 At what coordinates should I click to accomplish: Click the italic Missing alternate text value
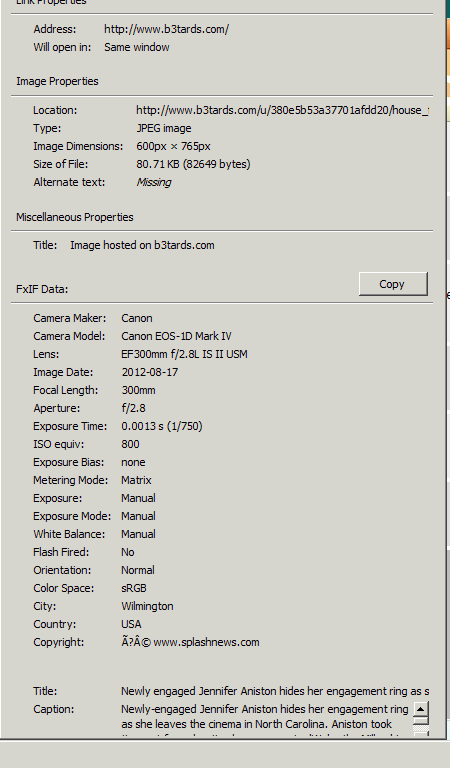click(154, 182)
